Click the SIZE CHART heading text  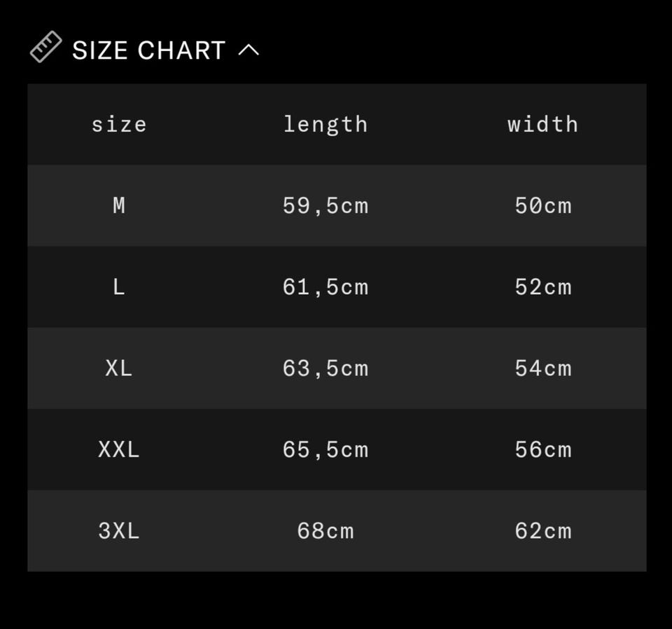pyautogui.click(x=148, y=50)
